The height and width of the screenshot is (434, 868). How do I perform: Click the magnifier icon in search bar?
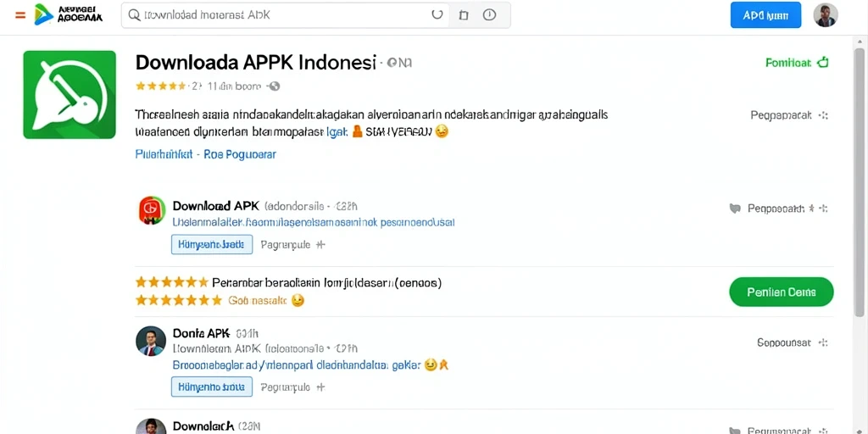134,15
